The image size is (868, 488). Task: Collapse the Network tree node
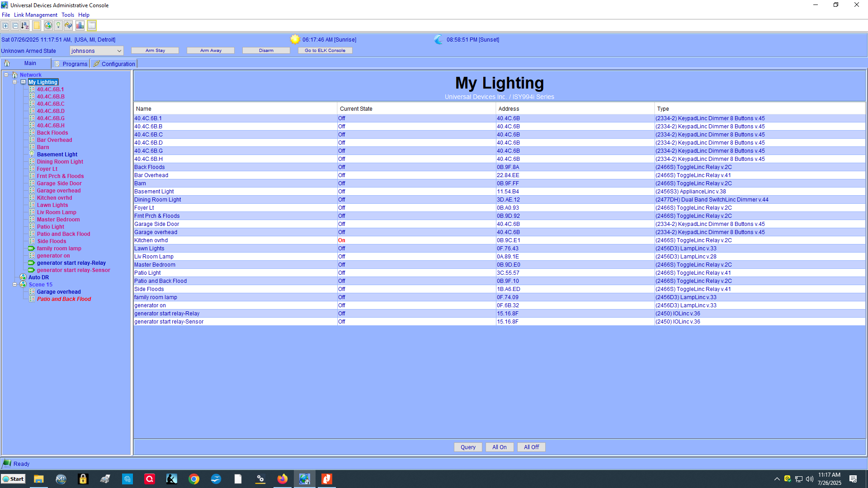pos(6,75)
